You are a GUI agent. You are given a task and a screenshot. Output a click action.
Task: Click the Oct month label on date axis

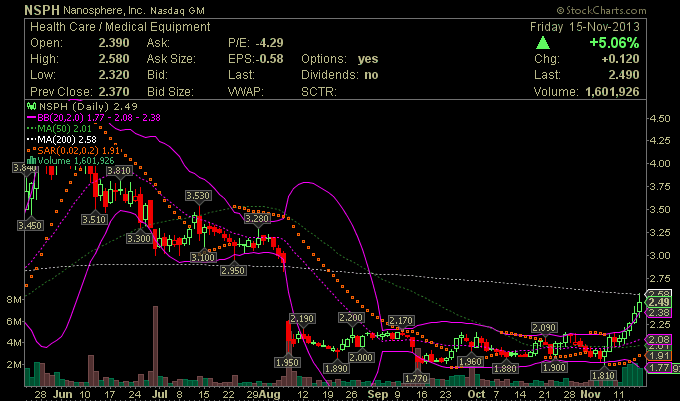476,394
